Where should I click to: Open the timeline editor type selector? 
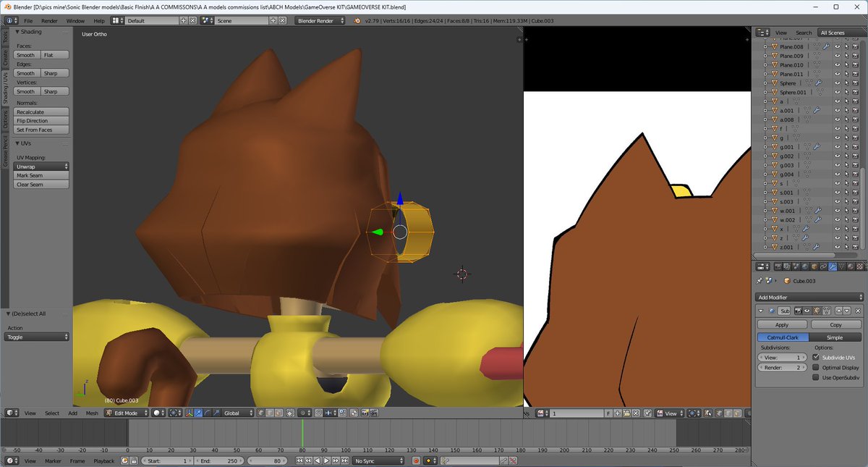point(12,460)
